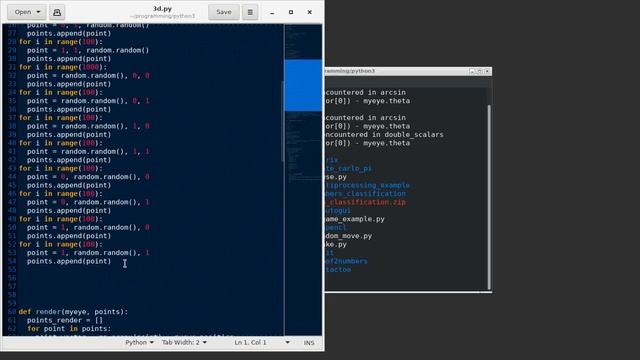Viewport: 640px width, 360px height.
Task: Create a new document with the toolbar icon
Action: click(57, 12)
